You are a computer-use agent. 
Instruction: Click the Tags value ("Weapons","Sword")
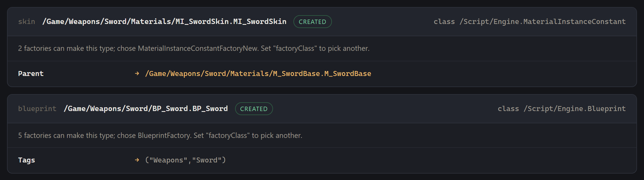pyautogui.click(x=185, y=160)
